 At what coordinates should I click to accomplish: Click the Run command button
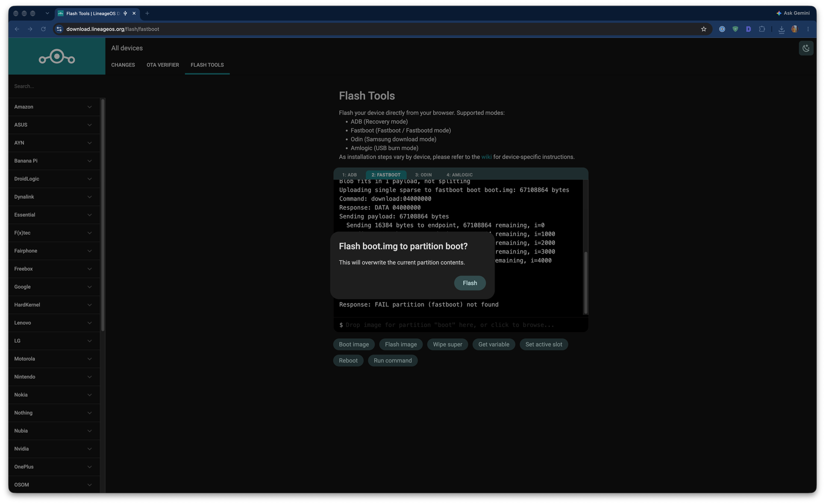point(392,360)
